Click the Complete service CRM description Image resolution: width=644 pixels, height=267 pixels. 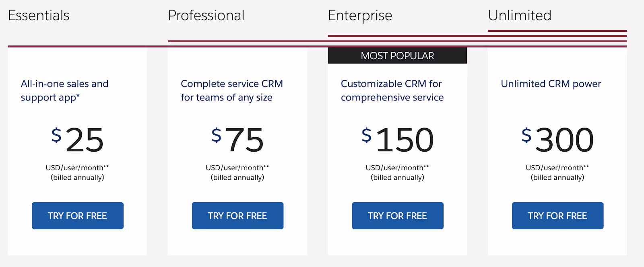232,90
